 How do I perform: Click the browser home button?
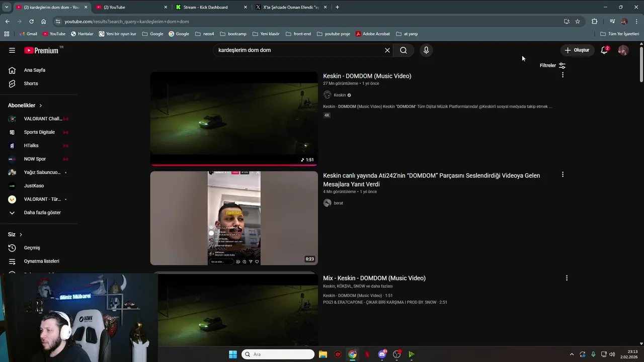43,22
